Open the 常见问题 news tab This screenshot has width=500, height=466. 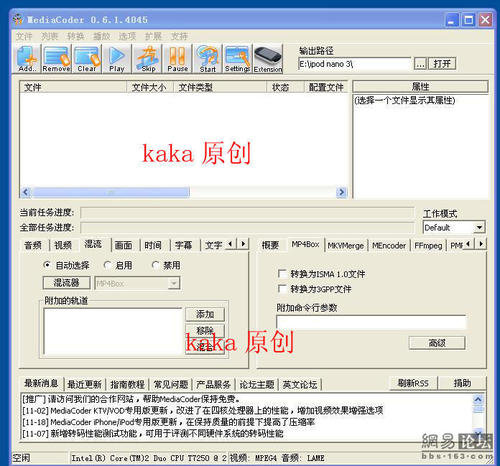(x=171, y=384)
